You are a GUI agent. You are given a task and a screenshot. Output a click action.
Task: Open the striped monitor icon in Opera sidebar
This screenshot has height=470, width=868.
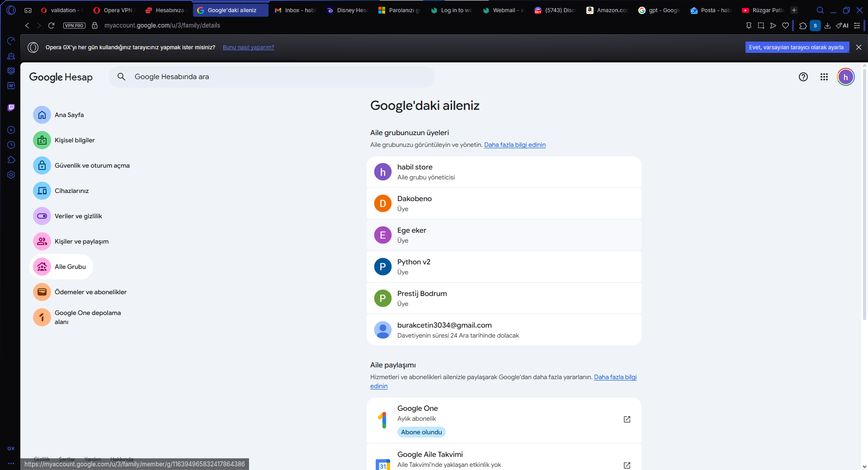tap(11, 70)
